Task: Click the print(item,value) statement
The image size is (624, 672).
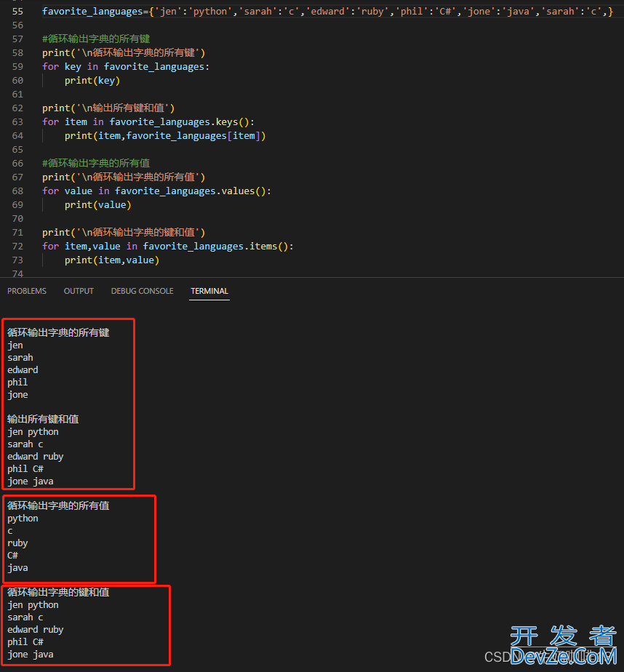Action: point(112,260)
